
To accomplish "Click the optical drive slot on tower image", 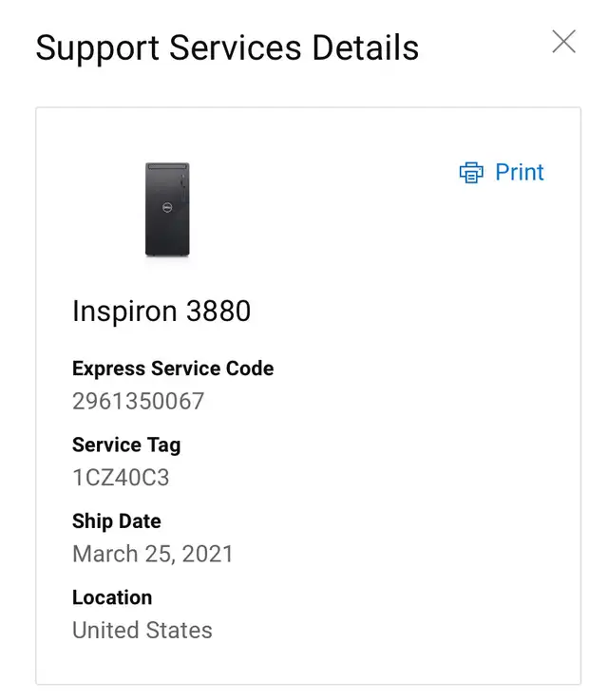I will click(x=167, y=166).
